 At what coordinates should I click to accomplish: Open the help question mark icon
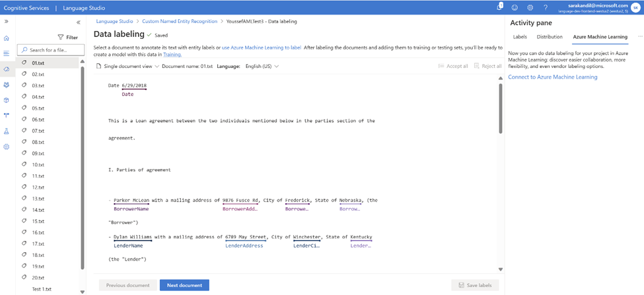[546, 7]
